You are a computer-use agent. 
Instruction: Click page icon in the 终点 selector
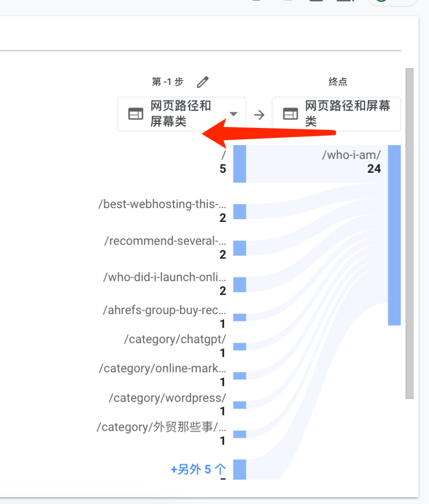point(291,114)
